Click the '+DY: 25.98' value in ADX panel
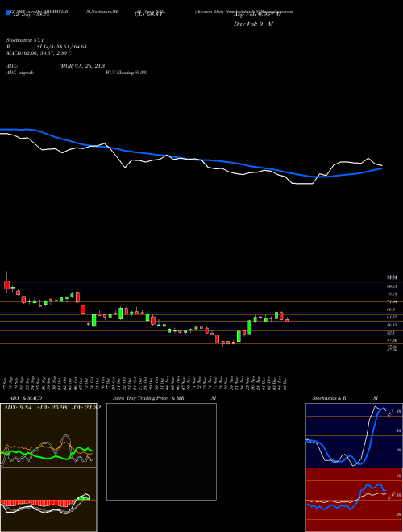403x532 pixels. tap(52, 408)
